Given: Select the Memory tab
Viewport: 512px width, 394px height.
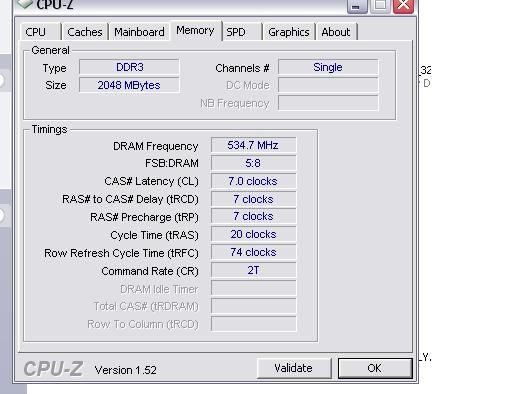Looking at the screenshot, I should coord(195,31).
